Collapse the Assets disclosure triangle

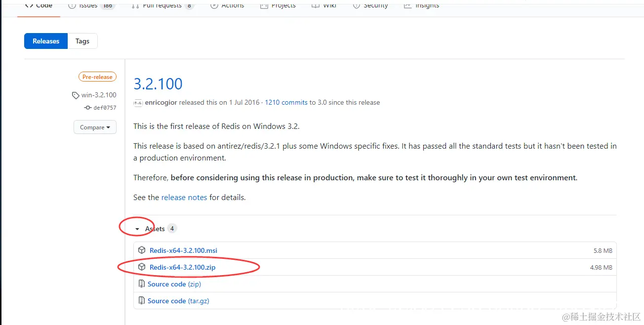pyautogui.click(x=137, y=229)
